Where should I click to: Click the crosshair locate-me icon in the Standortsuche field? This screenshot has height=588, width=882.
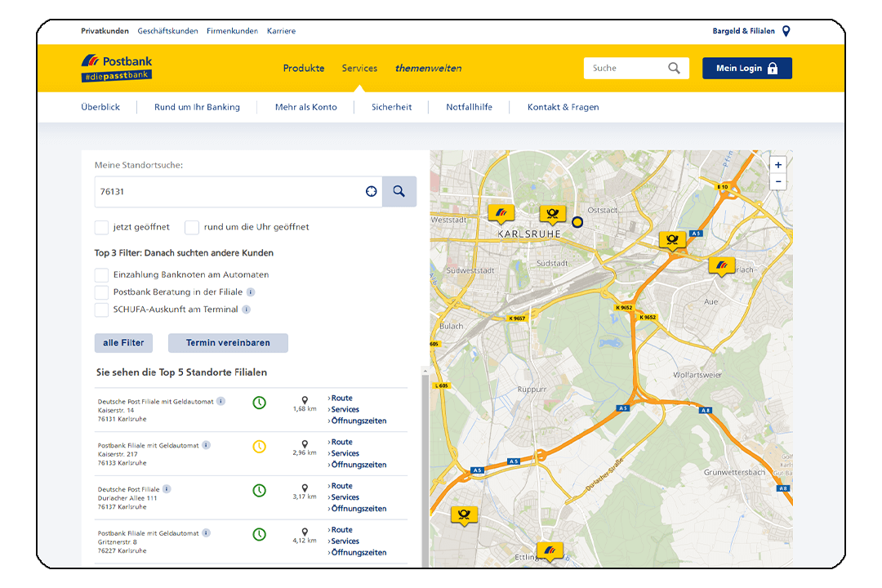(x=372, y=191)
